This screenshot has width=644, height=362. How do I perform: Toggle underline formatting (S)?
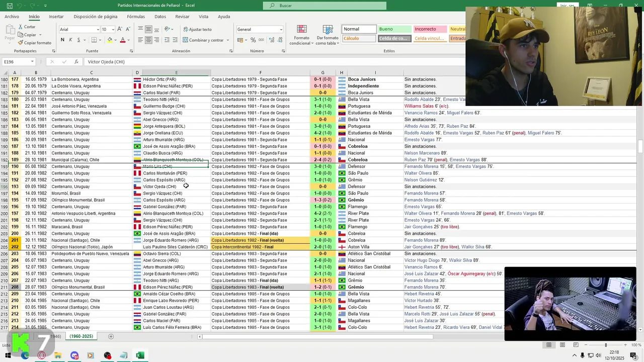pyautogui.click(x=78, y=40)
